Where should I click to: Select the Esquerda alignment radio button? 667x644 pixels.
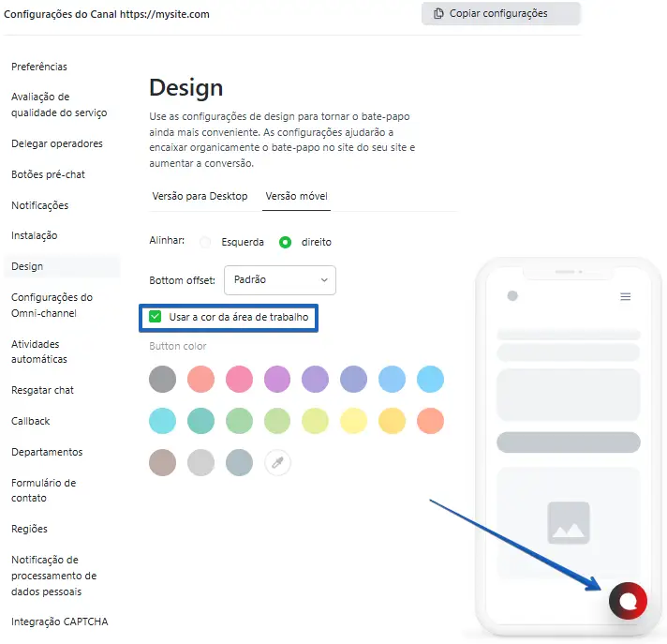(x=205, y=242)
